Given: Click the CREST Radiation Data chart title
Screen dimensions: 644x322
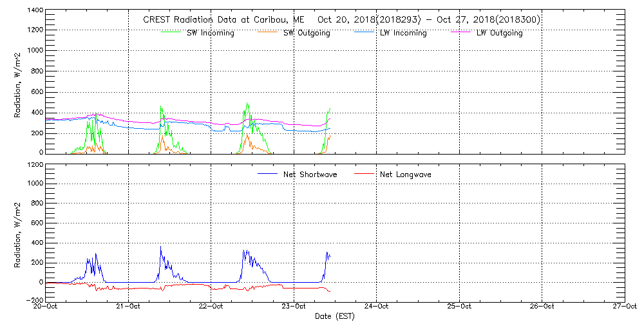Looking at the screenshot, I should click(x=341, y=20).
